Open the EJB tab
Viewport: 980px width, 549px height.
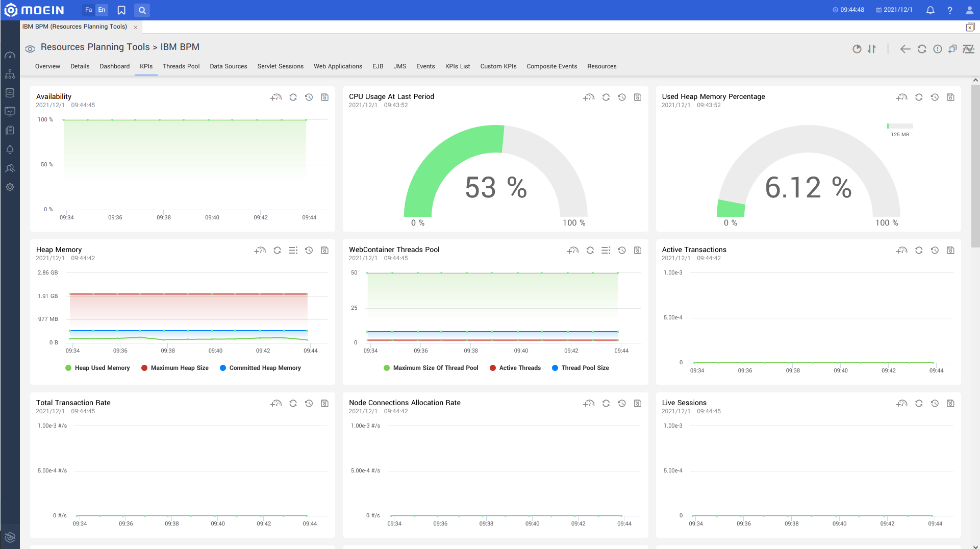coord(378,66)
